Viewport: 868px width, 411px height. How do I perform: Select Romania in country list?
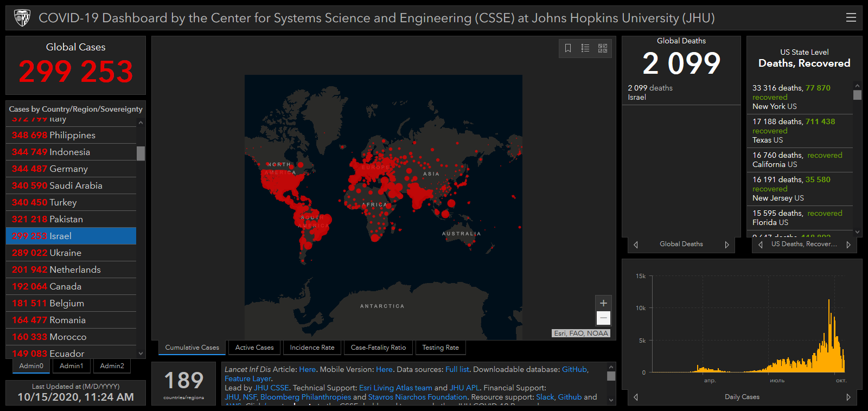(x=71, y=320)
